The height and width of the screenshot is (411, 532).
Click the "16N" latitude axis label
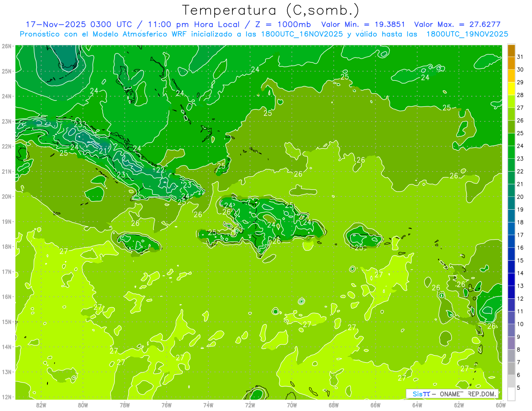point(7,297)
